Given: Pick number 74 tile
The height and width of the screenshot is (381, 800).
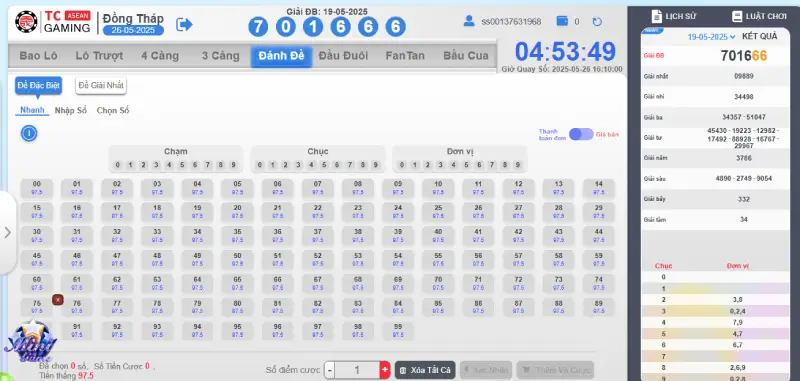Looking at the screenshot, I should pos(599,284).
